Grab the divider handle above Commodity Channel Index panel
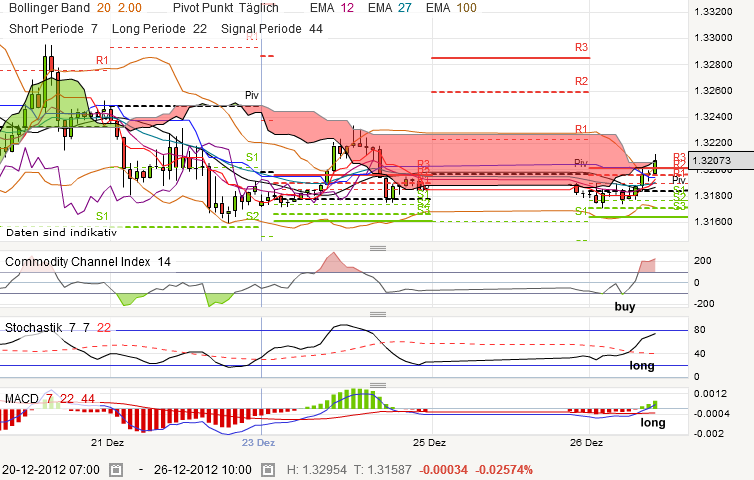754x480 pixels. [x=378, y=248]
